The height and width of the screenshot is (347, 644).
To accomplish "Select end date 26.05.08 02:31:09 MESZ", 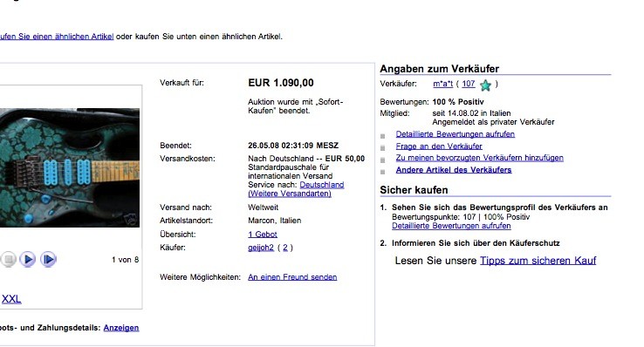I will [x=293, y=146].
